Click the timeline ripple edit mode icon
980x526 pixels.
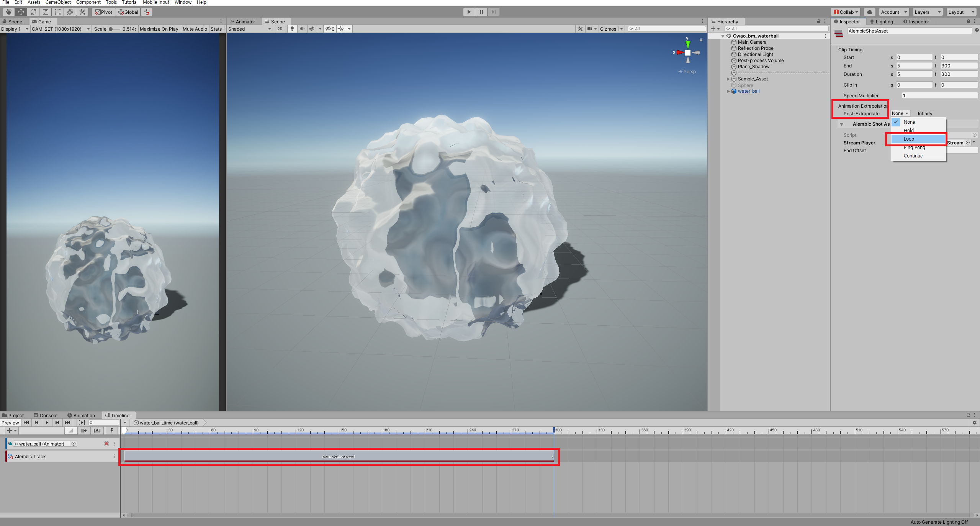click(x=84, y=431)
